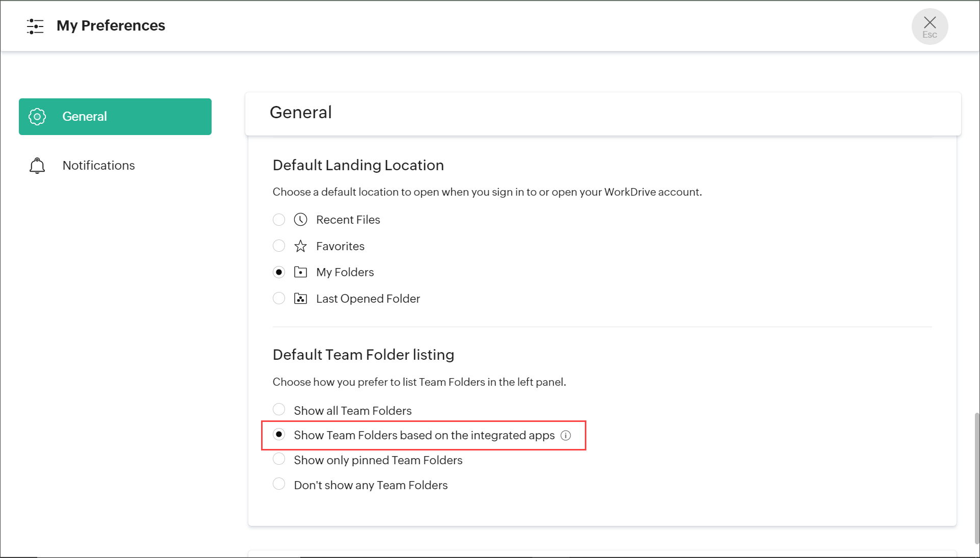Click the preferences sliders icon in header
The image size is (980, 558).
click(x=35, y=26)
